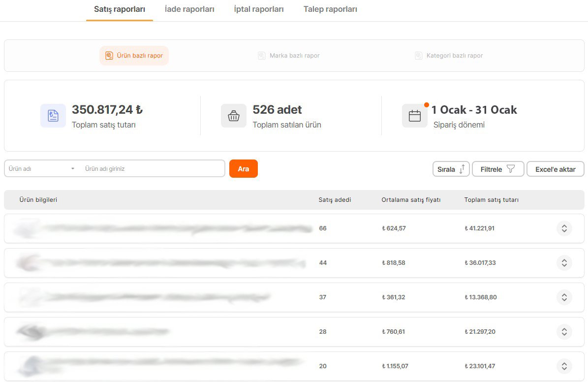Click the Ürün bazlı rapor icon
Viewport: 588px width, 382px height.
coord(109,56)
